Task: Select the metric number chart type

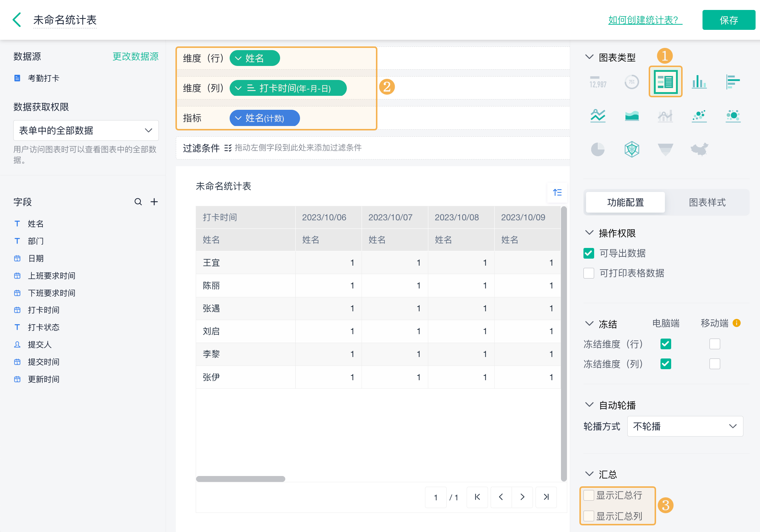Action: click(x=598, y=82)
